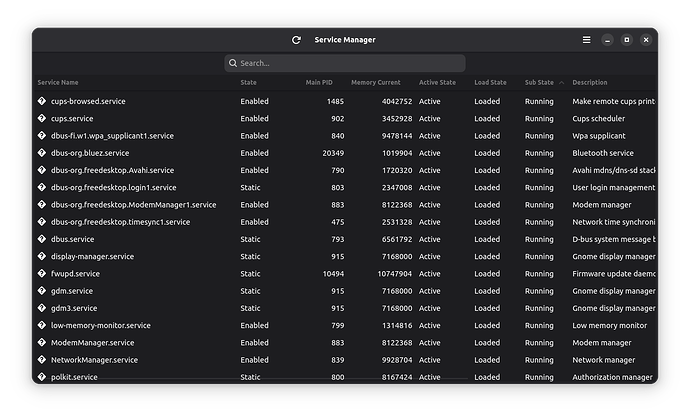Maximize the Service Manager window
The height and width of the screenshot is (419, 690).
click(626, 40)
